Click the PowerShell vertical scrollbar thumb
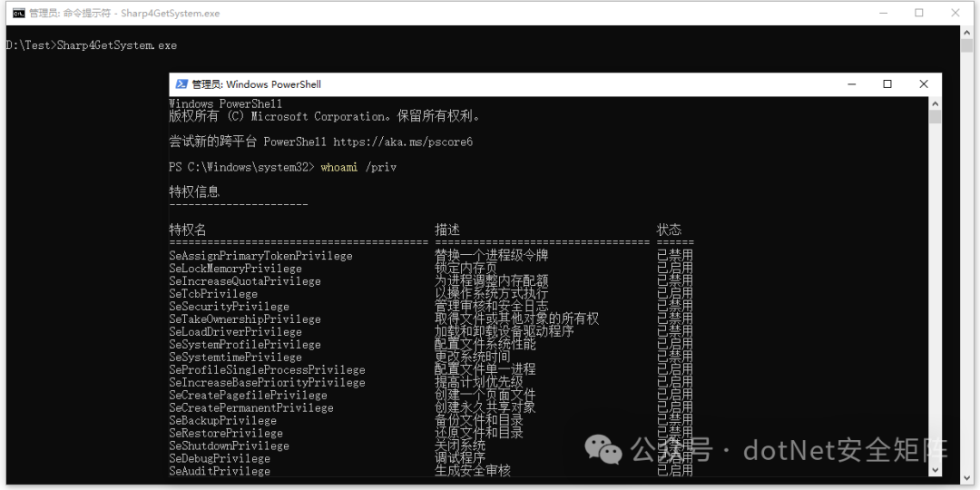 point(935,117)
